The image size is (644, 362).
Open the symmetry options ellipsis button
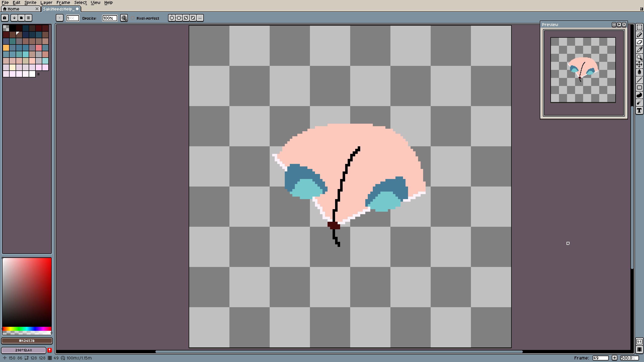(x=200, y=18)
